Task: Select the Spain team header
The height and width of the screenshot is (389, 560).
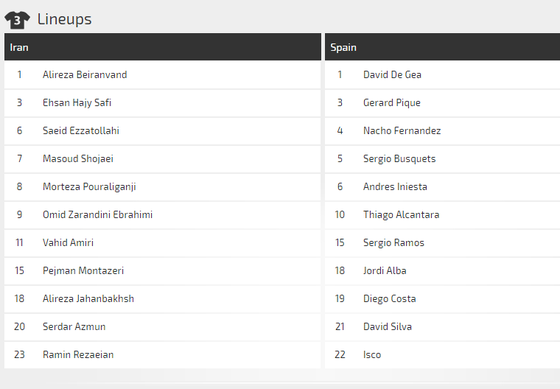Action: click(x=442, y=47)
